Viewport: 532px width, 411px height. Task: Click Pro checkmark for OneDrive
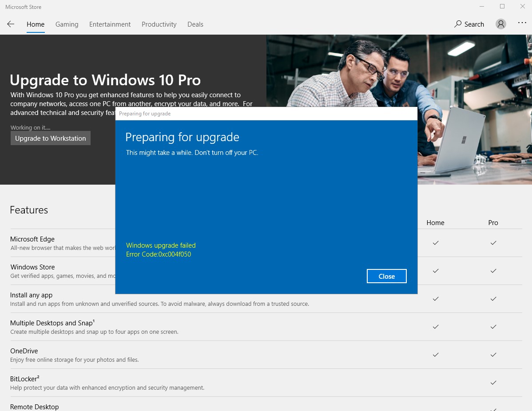[x=493, y=355]
